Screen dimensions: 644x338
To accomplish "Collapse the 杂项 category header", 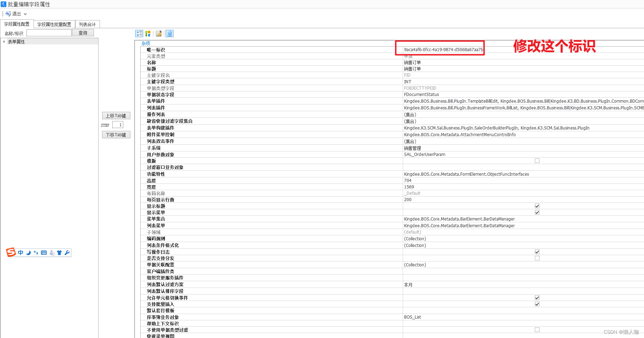I will click(146, 43).
